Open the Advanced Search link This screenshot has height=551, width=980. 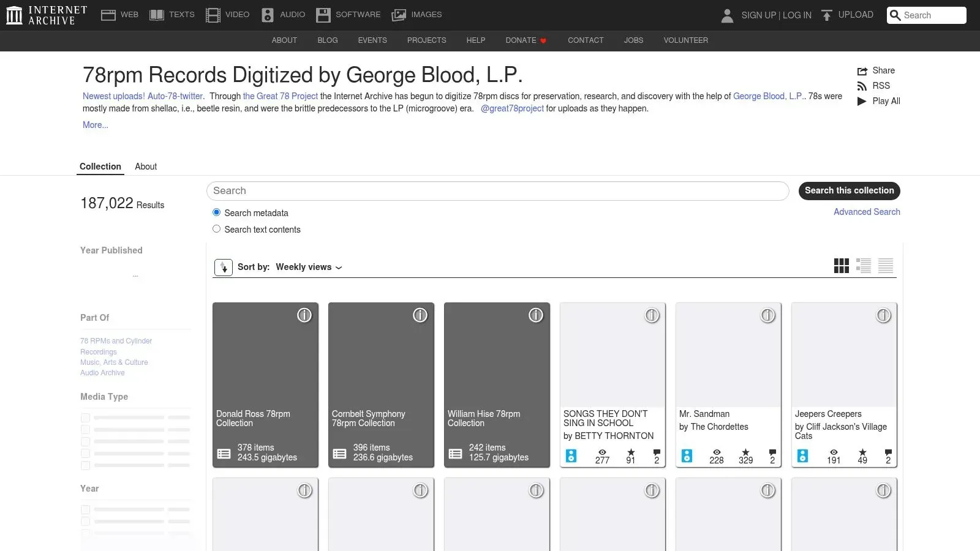point(867,212)
